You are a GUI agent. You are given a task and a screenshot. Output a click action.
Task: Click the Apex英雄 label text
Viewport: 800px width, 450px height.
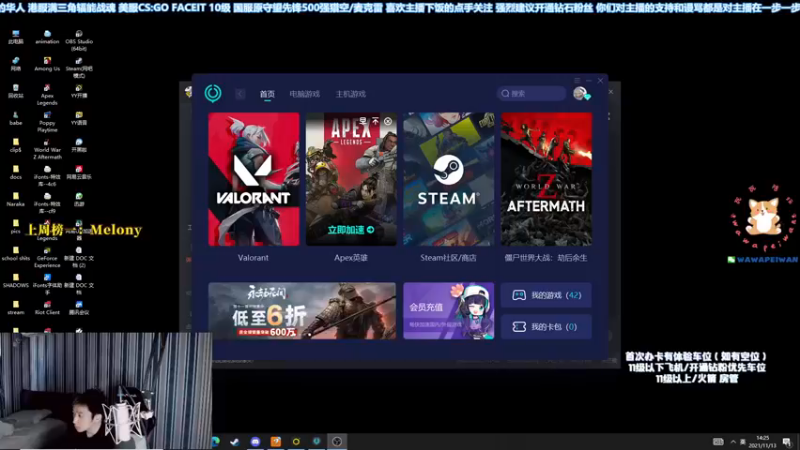(351, 258)
